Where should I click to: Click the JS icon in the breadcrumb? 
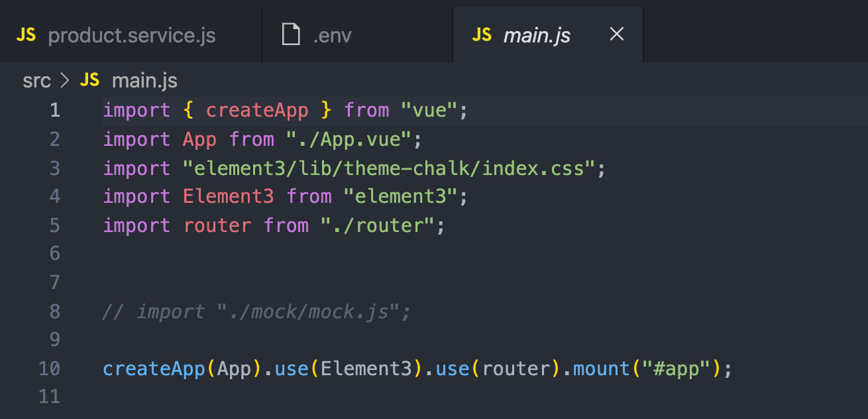point(89,81)
